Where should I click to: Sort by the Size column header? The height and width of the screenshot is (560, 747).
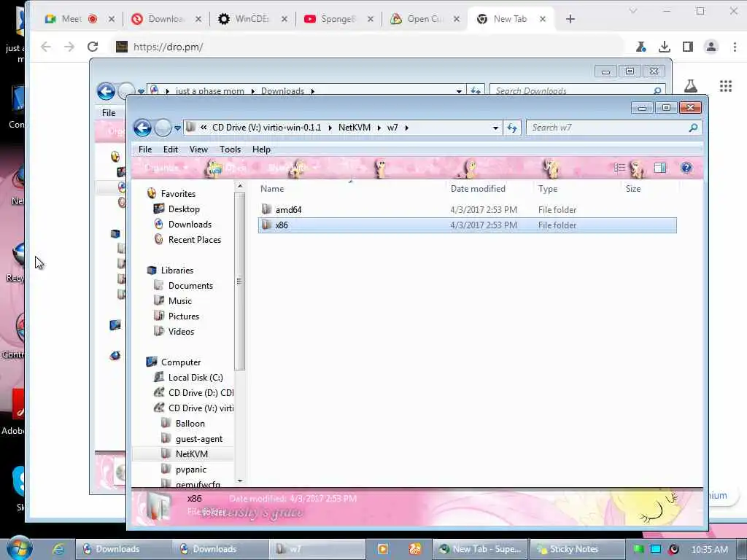pyautogui.click(x=633, y=189)
